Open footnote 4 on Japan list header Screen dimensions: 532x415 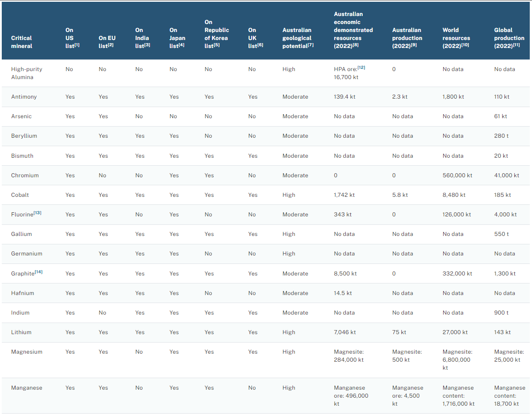[x=182, y=45]
